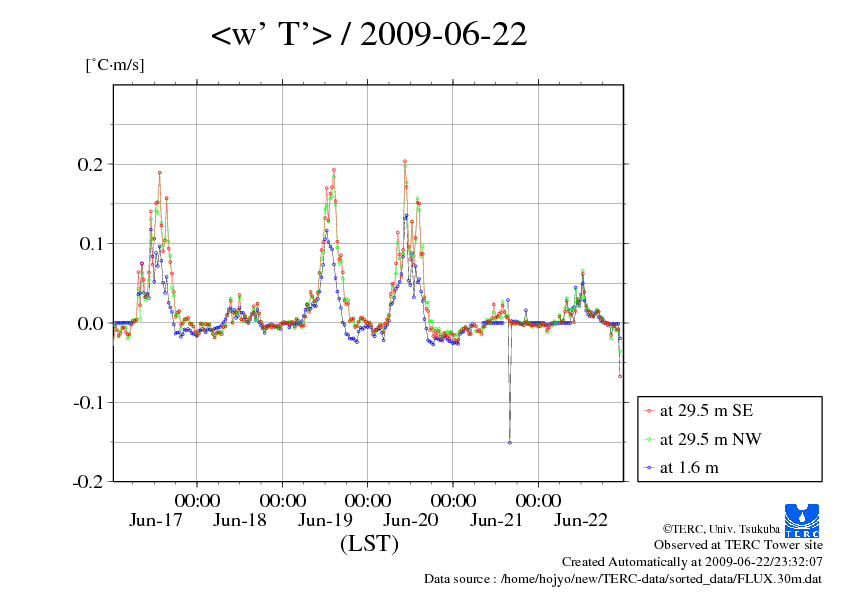
Task: Click the 'at 29.5 m NW' legend entry
Action: coord(703,439)
